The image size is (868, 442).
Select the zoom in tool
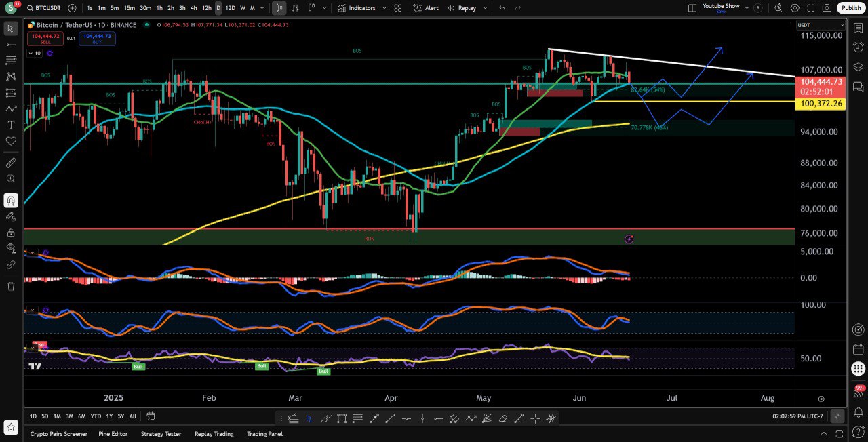pyautogui.click(x=11, y=178)
